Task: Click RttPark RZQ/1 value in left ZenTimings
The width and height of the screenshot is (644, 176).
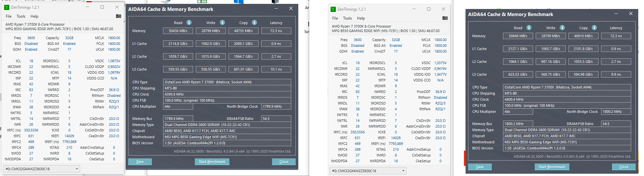Action: (114, 107)
